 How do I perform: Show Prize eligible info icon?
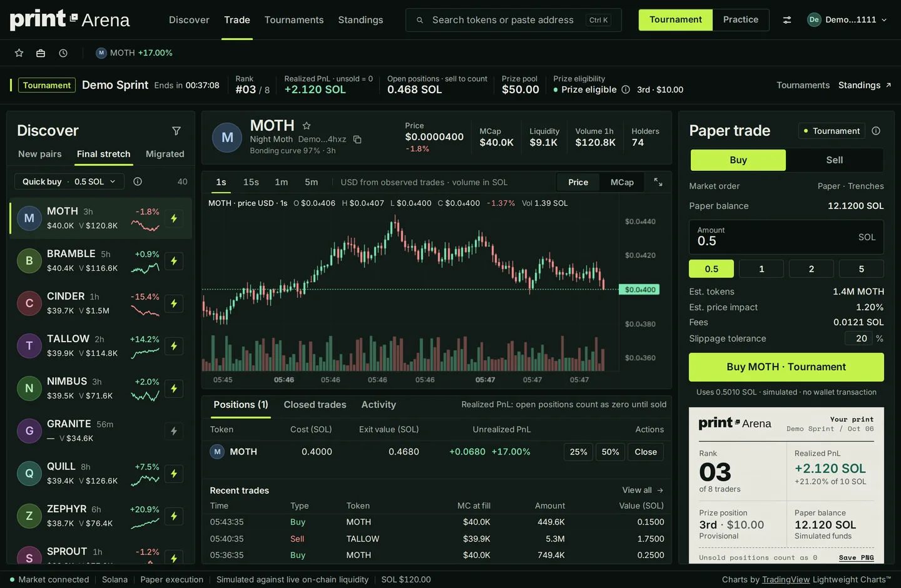pyautogui.click(x=626, y=89)
